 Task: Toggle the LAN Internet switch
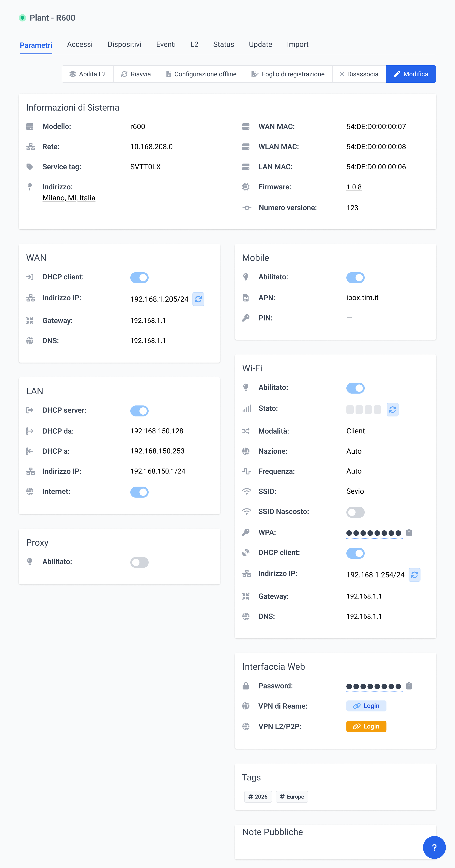139,492
